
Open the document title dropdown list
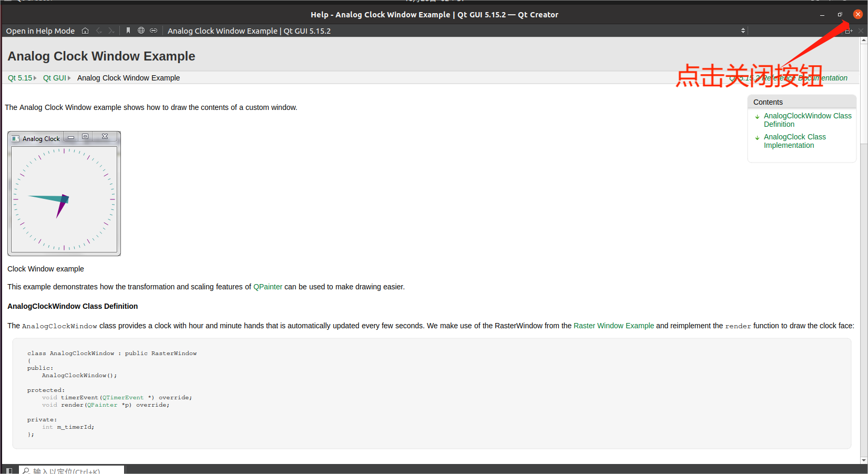pos(455,31)
